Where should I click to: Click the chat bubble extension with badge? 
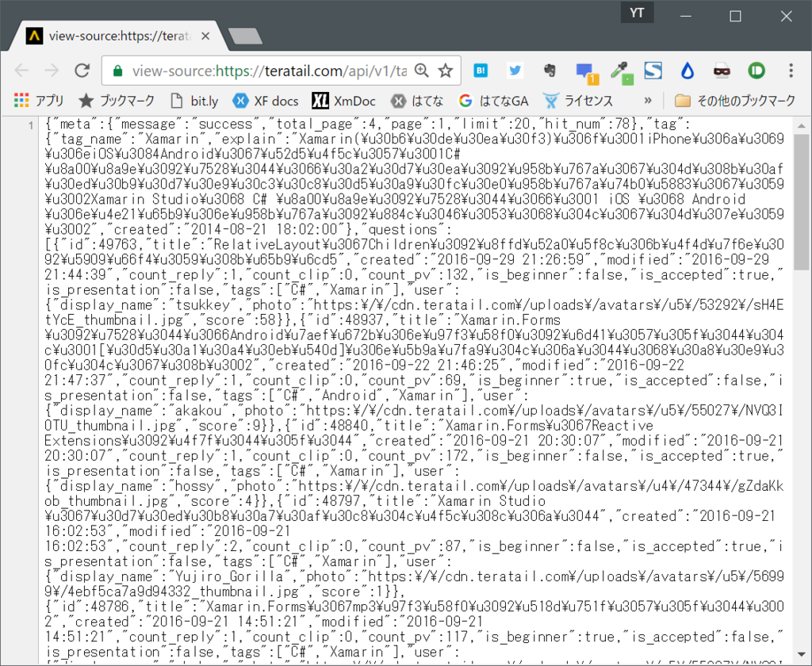tap(586, 72)
